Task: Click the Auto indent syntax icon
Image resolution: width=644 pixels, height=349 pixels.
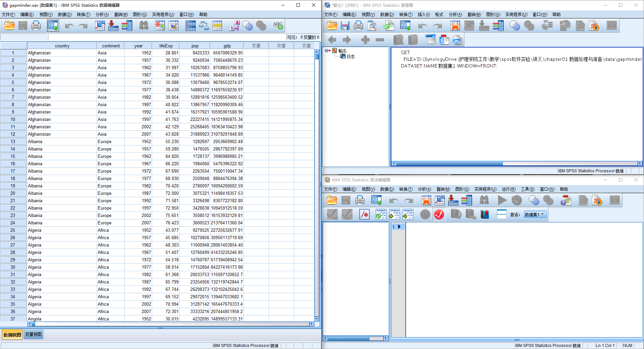Action: tap(381, 214)
